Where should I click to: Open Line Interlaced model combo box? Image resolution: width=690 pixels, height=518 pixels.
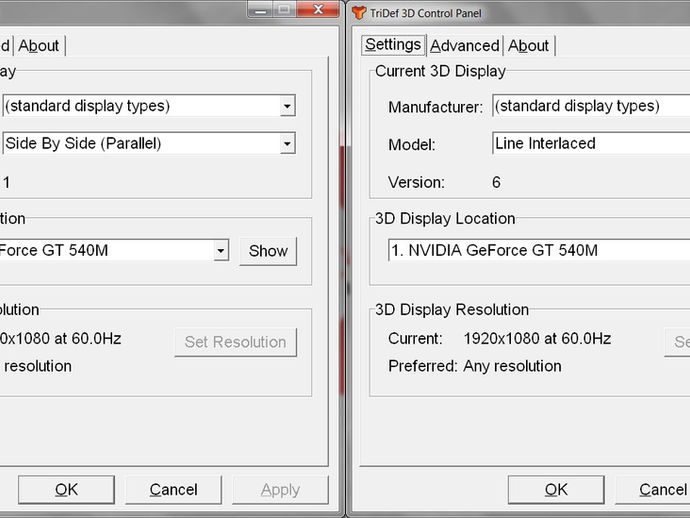[591, 143]
